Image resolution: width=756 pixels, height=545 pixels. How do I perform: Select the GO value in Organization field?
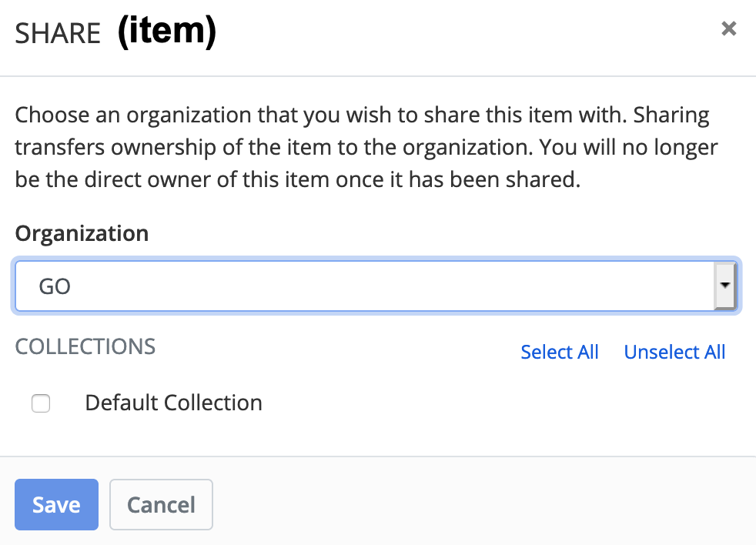(x=55, y=286)
